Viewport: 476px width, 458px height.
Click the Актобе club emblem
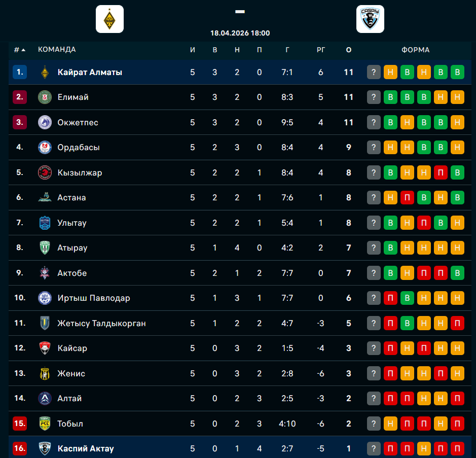coord(45,273)
